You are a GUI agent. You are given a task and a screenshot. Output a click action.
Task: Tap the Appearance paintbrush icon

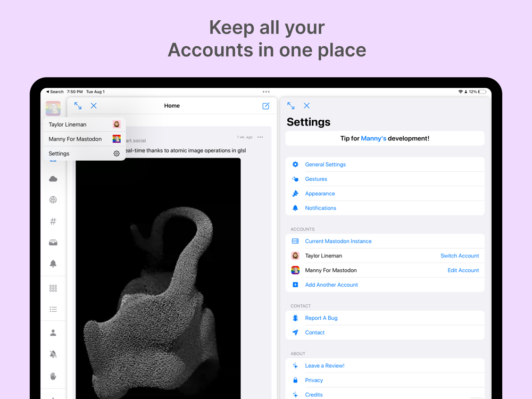[295, 194]
